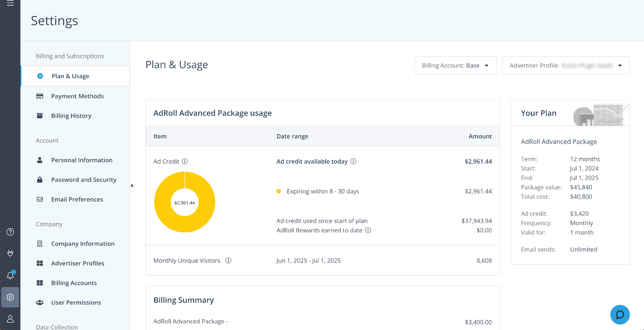Click the Jun 1, 2025 - Jul 1, 2025 date range
The height and width of the screenshot is (330, 644).
308,260
